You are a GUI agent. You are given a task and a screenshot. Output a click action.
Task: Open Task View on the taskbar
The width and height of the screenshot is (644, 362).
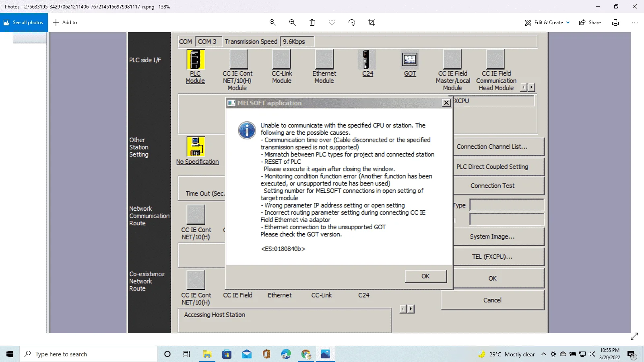point(187,354)
